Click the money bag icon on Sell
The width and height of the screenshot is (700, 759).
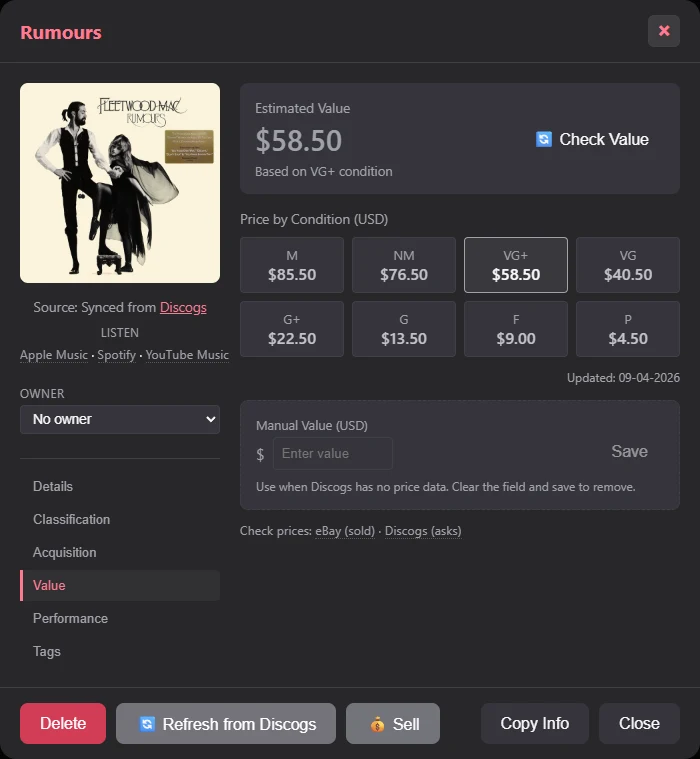point(377,724)
